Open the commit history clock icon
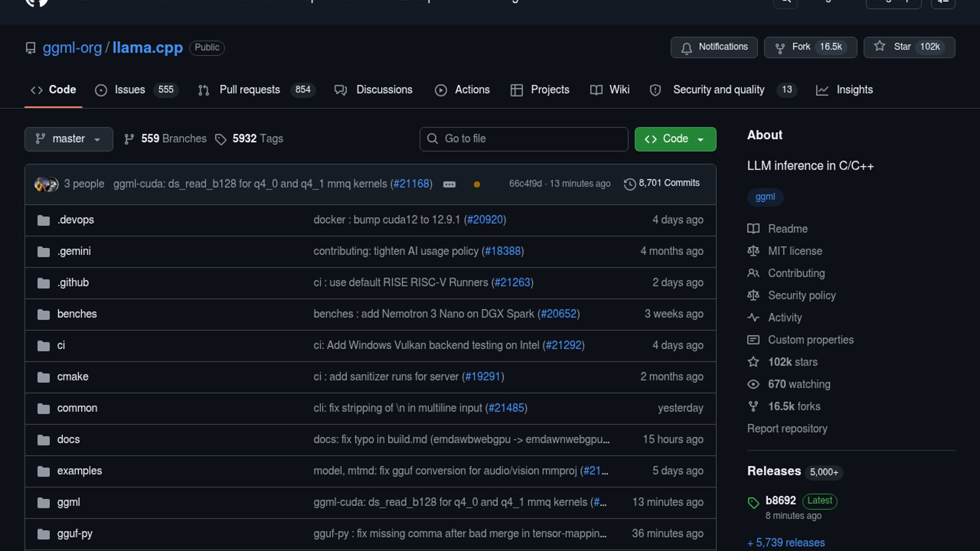The image size is (980, 551). click(630, 184)
